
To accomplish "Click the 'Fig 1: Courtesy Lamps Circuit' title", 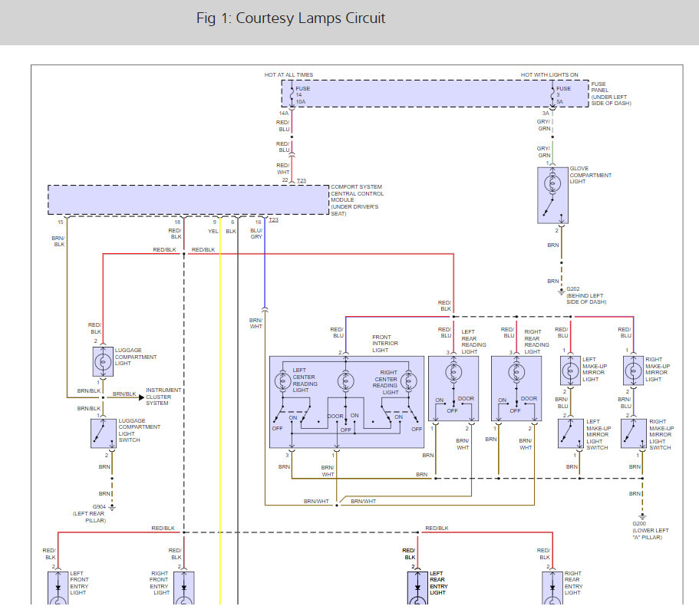I will coord(291,18).
